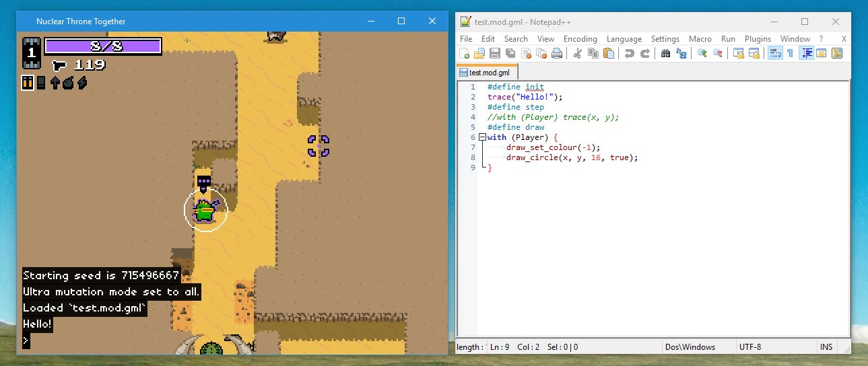The image size is (868, 366).
Task: Click the purple crosshair in the game
Action: click(x=318, y=145)
